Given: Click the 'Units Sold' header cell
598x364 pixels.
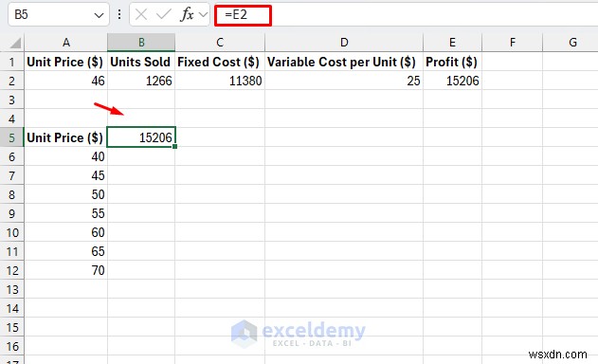Looking at the screenshot, I should pyautogui.click(x=141, y=62).
